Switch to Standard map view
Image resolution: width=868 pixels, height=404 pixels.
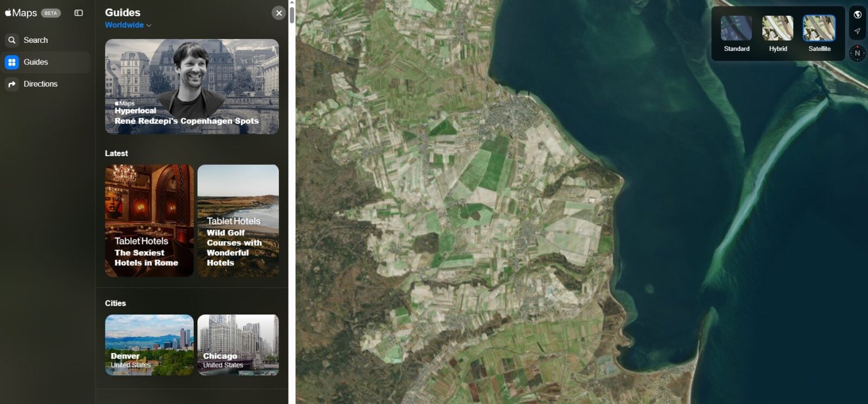pos(736,34)
